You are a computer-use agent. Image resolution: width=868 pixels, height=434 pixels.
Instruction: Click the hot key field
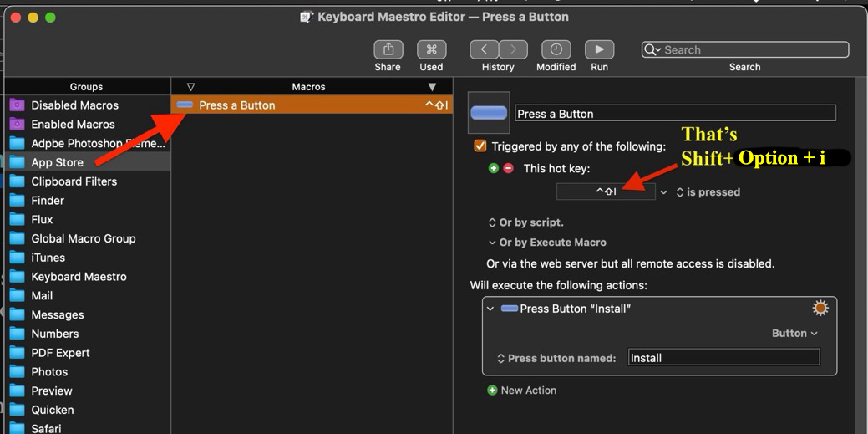606,191
